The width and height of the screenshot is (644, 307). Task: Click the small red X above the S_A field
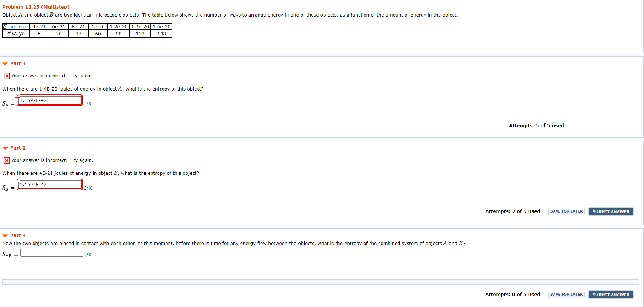[17, 95]
